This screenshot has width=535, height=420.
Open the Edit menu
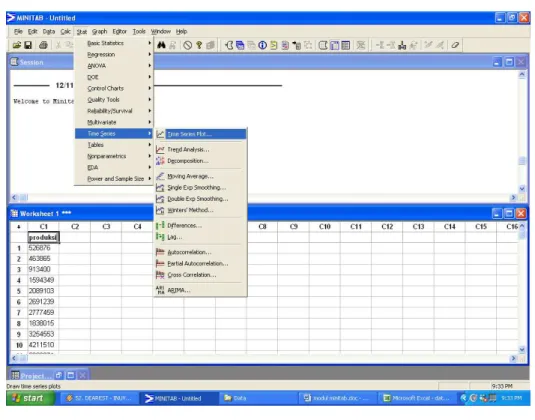(x=33, y=31)
